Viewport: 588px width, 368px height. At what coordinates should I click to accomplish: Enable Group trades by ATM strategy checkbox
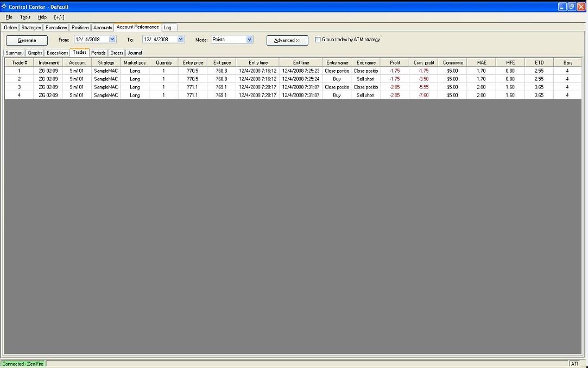(318, 39)
